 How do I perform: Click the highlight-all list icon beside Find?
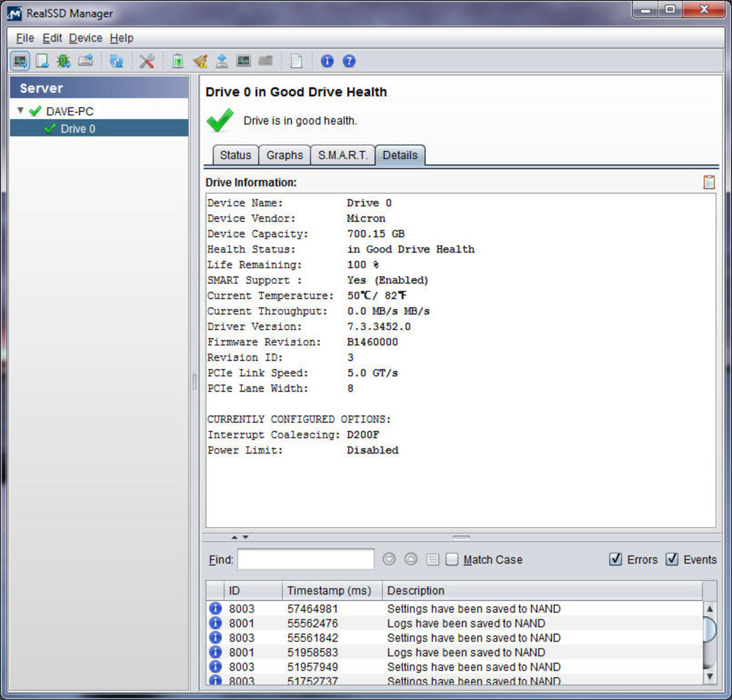433,559
